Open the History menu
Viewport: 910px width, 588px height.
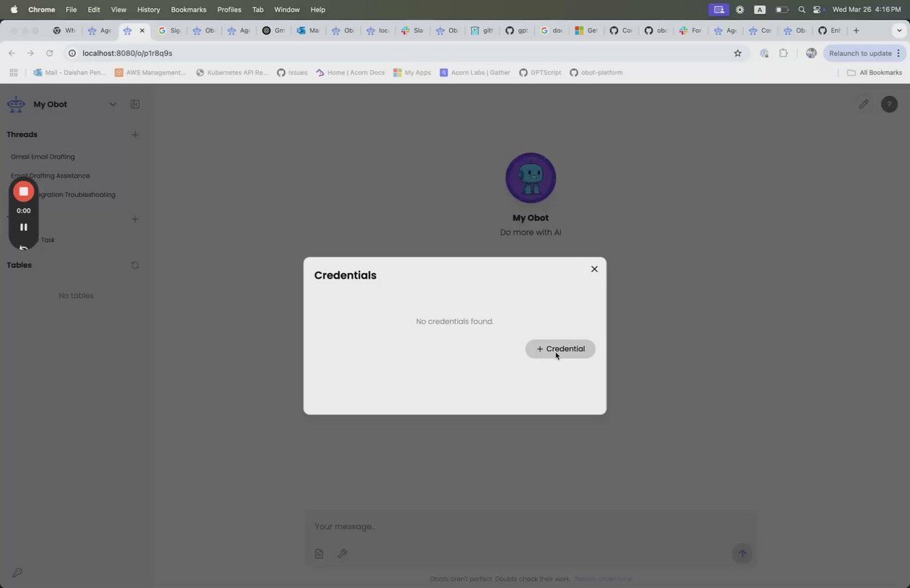pos(149,10)
